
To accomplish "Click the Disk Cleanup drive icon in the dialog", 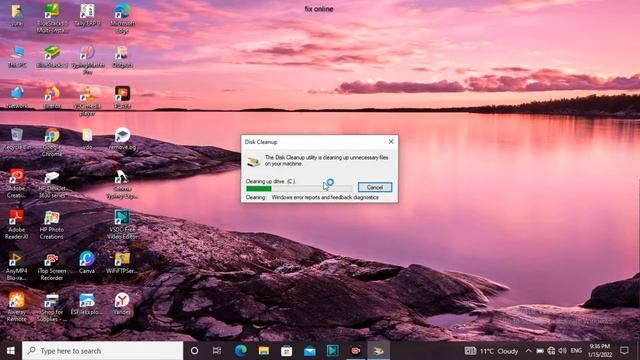I will [253, 162].
